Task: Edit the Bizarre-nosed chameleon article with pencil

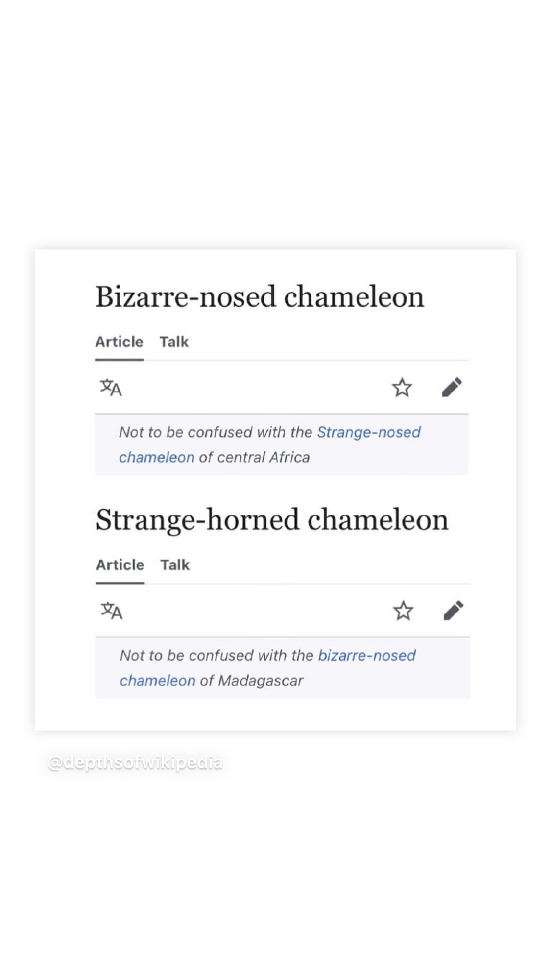Action: 452,387
